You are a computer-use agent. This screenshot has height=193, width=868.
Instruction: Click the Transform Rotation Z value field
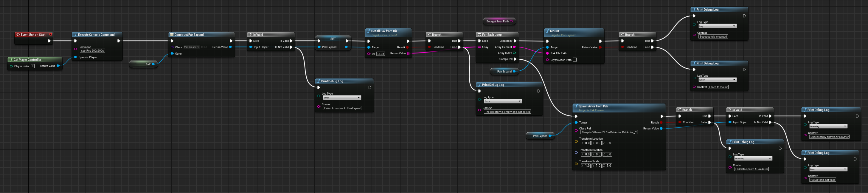tap(607, 154)
